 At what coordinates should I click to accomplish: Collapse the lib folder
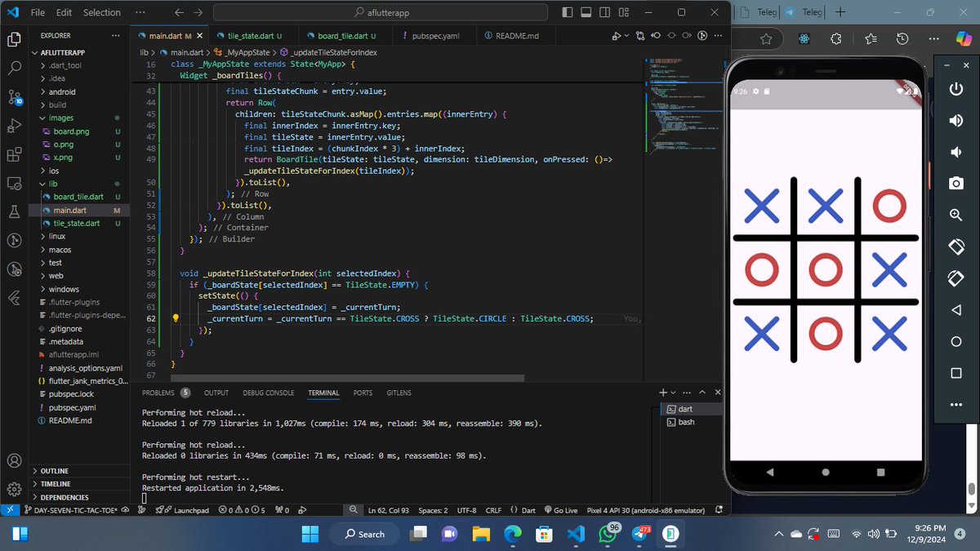click(x=53, y=184)
